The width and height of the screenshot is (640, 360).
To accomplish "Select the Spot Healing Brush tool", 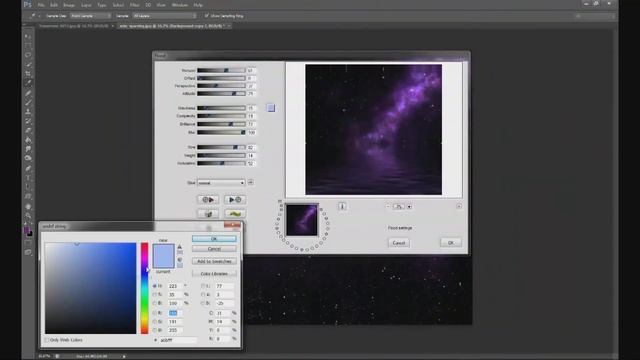I will 28,93.
